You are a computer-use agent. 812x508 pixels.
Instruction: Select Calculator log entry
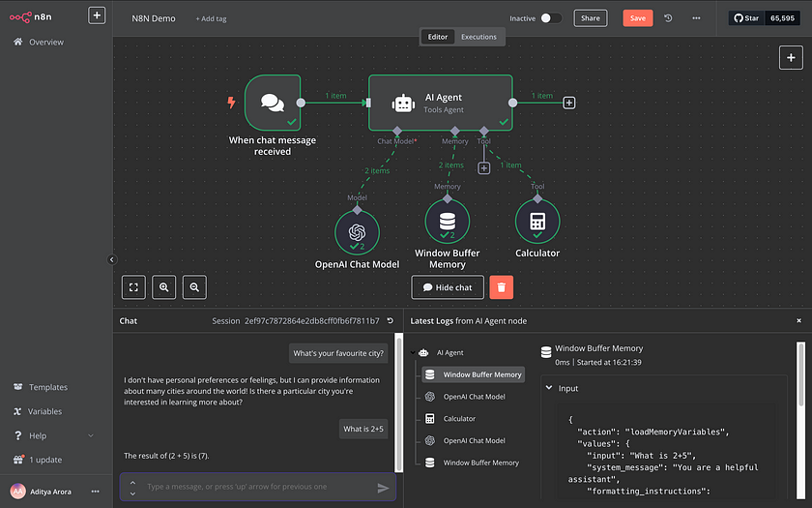click(459, 418)
